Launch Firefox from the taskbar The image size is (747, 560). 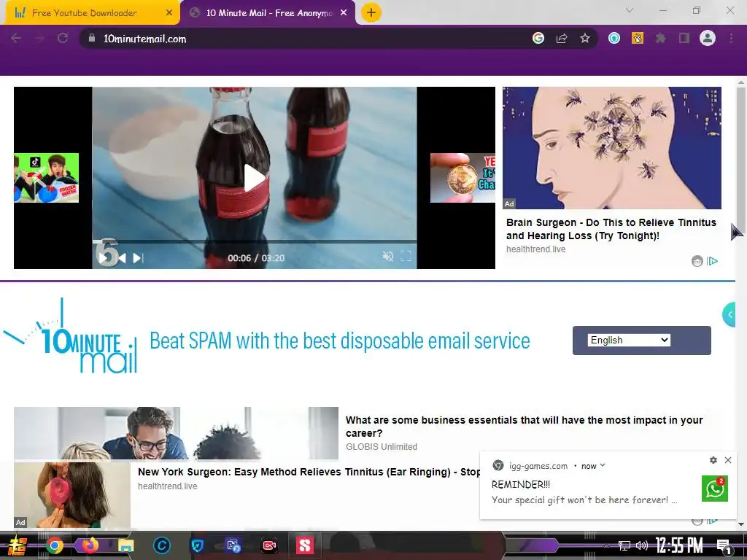pyautogui.click(x=90, y=545)
